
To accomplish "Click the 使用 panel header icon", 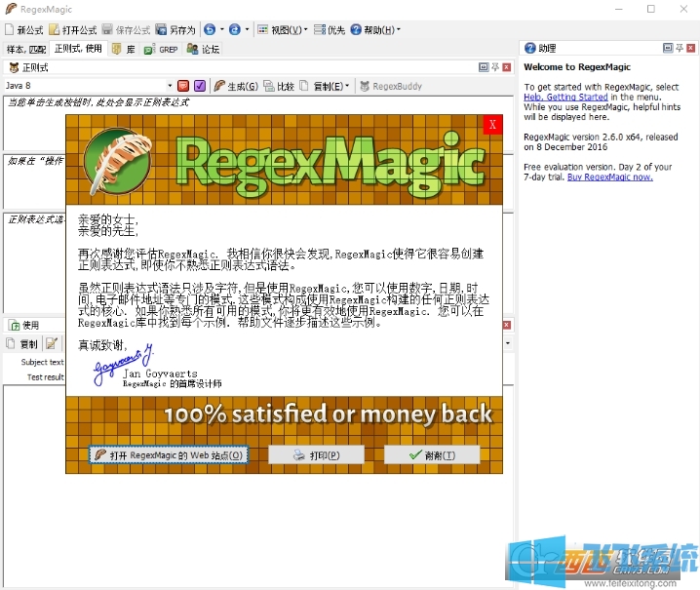I will coord(15,325).
